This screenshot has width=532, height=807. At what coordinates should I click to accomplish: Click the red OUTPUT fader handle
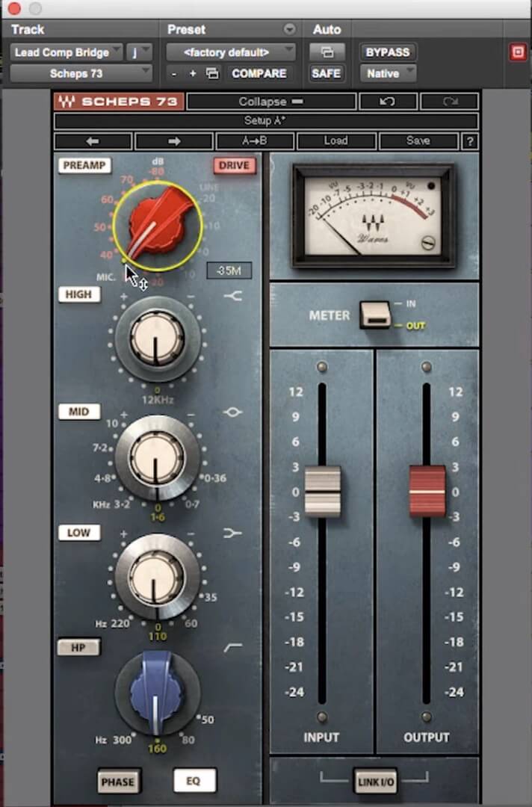(427, 492)
